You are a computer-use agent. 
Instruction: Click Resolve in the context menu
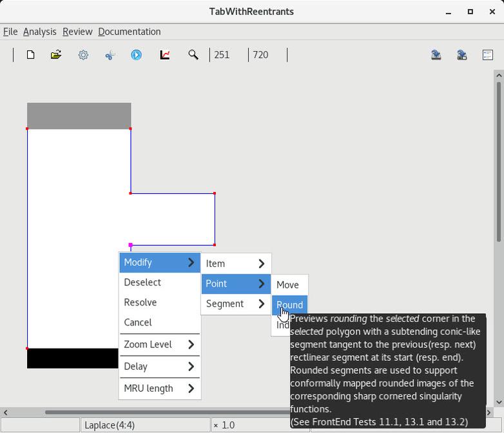(x=141, y=302)
